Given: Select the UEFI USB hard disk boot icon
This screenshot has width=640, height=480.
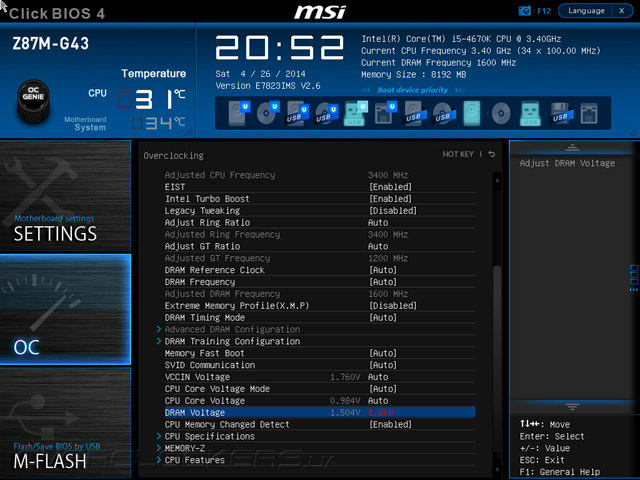Looking at the screenshot, I should click(298, 113).
